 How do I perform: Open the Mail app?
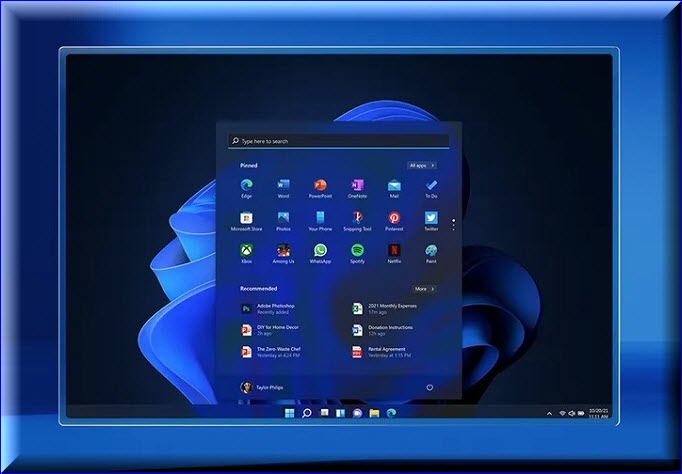point(394,188)
